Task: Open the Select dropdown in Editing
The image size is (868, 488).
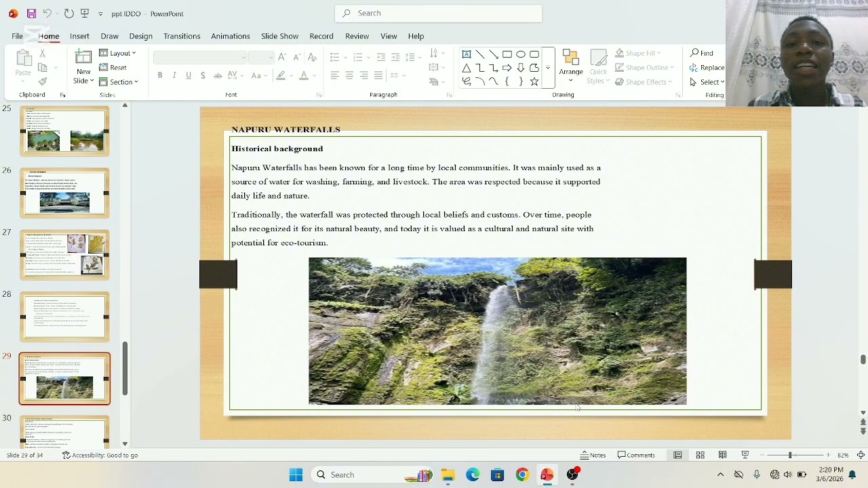Action: click(x=707, y=82)
